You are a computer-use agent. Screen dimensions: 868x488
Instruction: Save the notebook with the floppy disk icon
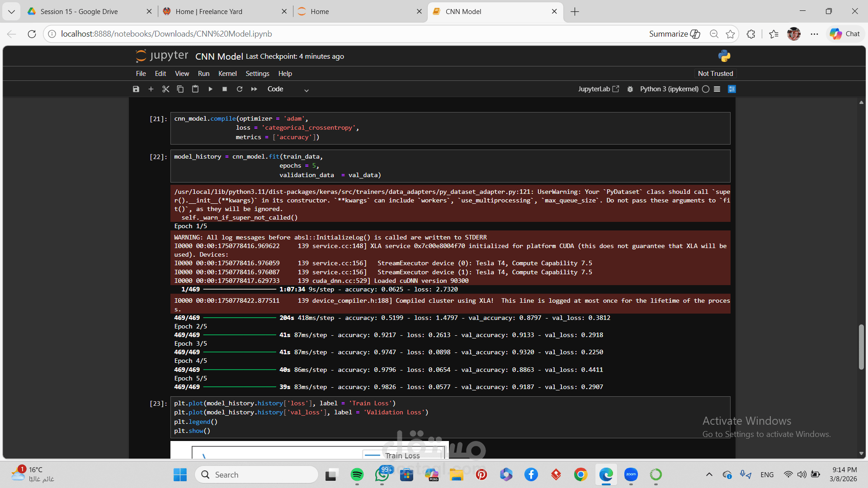pyautogui.click(x=136, y=89)
